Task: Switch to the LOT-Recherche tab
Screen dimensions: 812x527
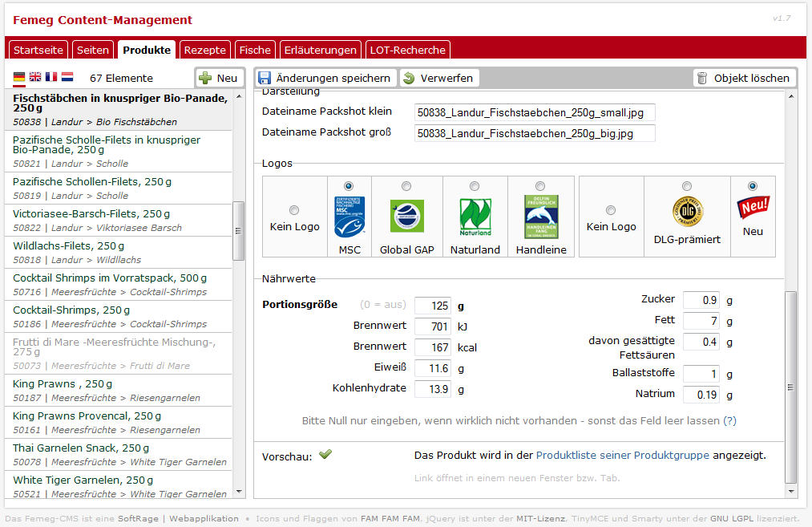Action: click(407, 50)
